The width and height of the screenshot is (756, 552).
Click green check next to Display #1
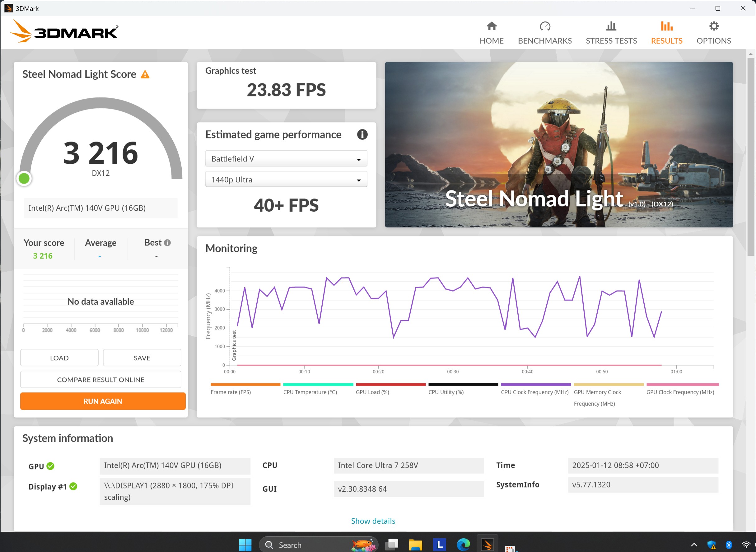73,487
